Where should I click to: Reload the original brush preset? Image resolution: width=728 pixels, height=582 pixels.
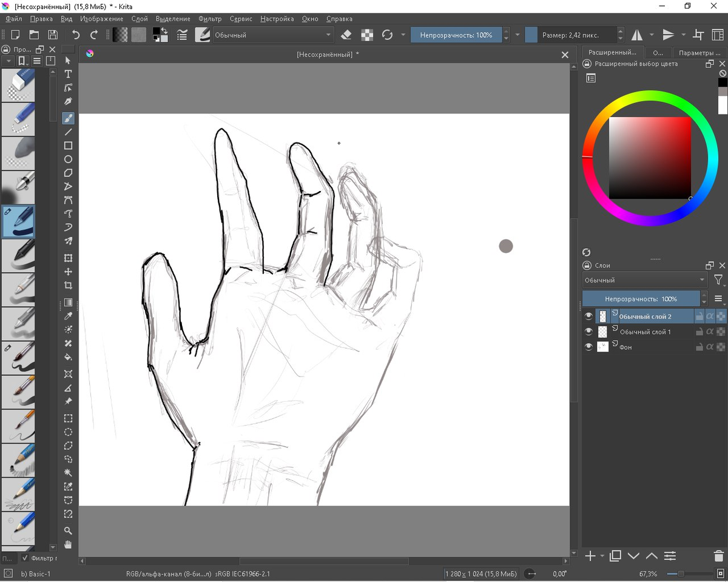click(388, 35)
